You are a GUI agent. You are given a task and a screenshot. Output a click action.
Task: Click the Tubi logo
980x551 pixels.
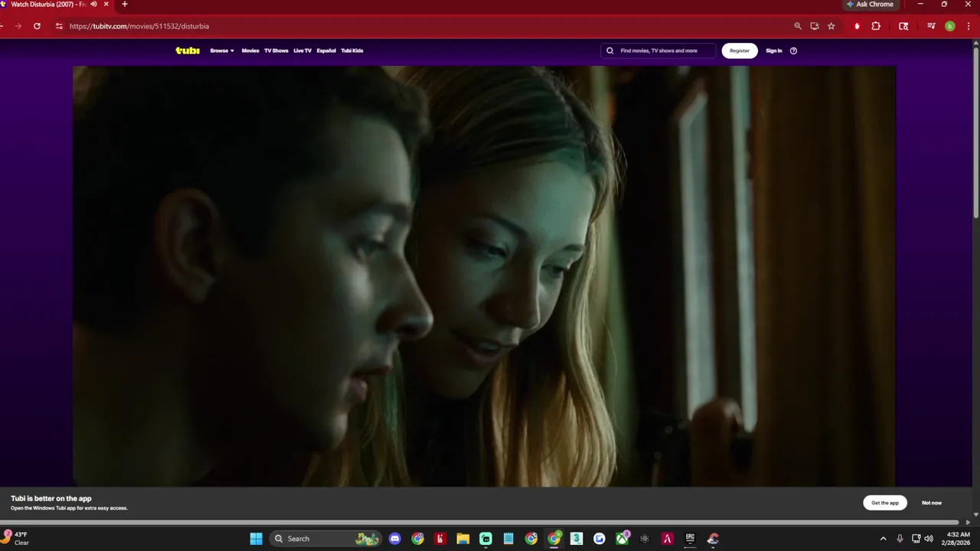(188, 51)
